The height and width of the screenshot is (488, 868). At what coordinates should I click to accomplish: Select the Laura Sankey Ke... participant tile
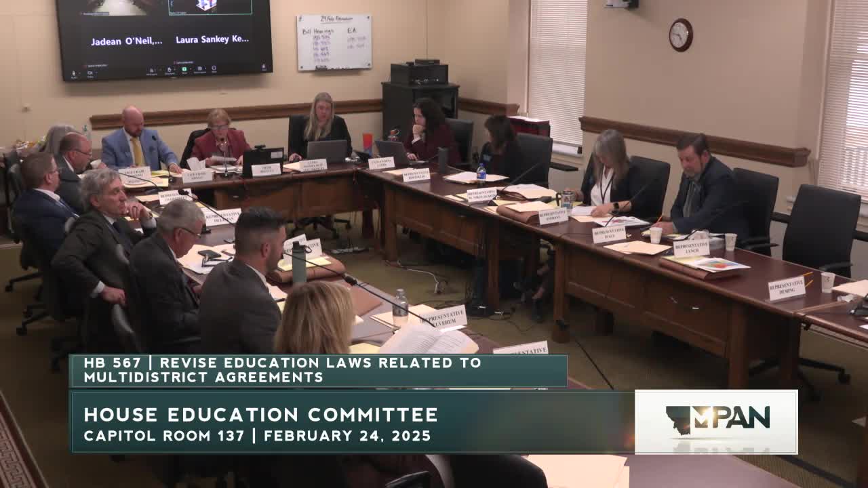click(x=212, y=39)
